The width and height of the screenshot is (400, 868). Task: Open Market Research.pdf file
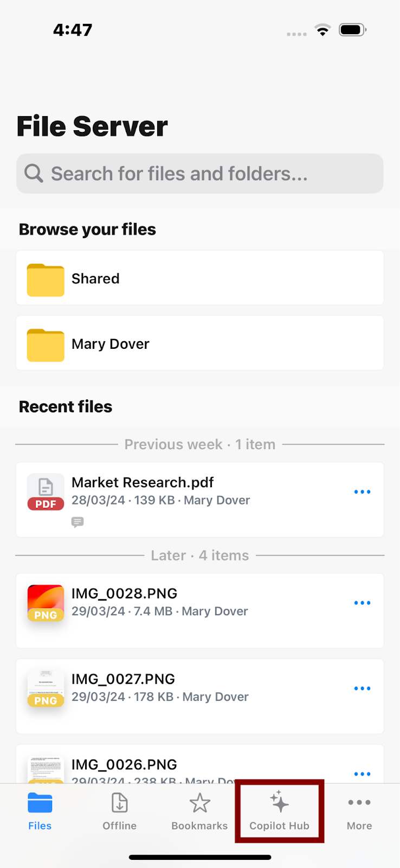click(200, 500)
